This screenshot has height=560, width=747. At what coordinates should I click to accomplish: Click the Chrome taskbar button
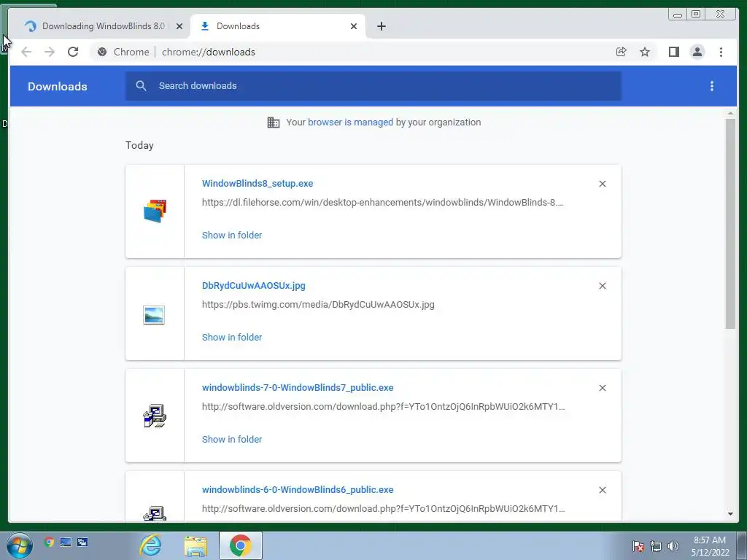click(241, 545)
